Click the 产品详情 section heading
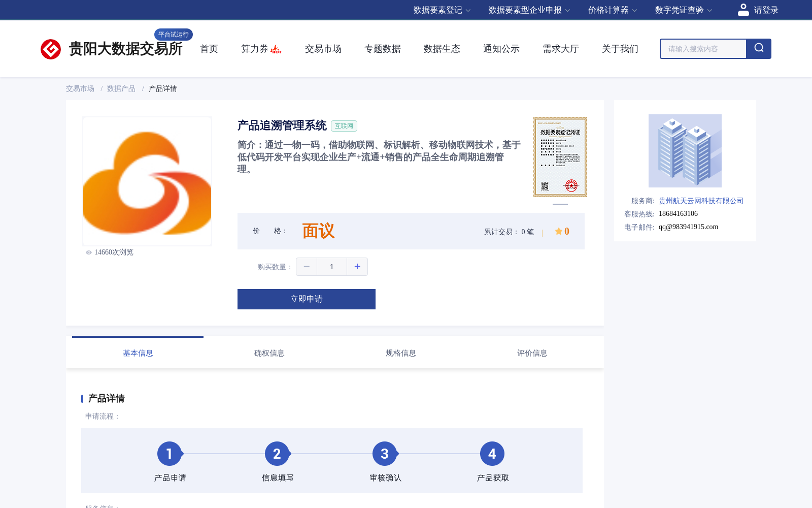812x508 pixels. click(x=107, y=398)
